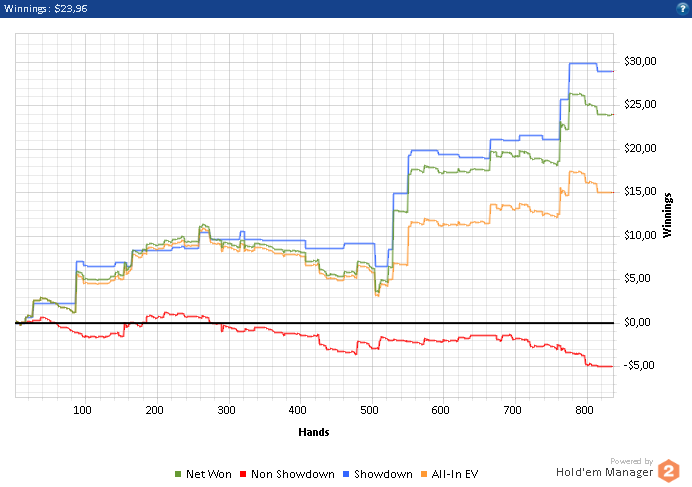The image size is (692, 487).
Task: Toggle the Net Won green legend swatch
Action: pyautogui.click(x=178, y=474)
